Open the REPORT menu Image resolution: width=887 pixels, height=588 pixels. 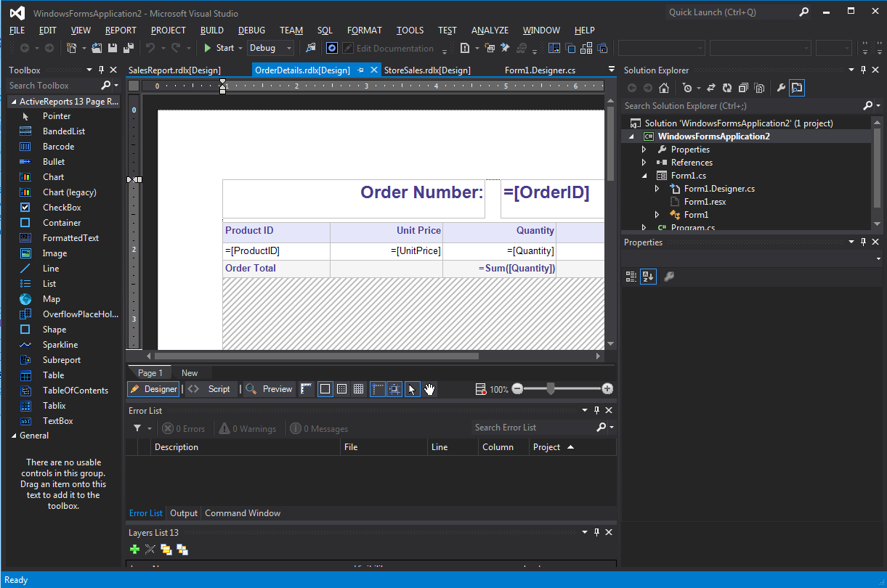[x=121, y=30]
